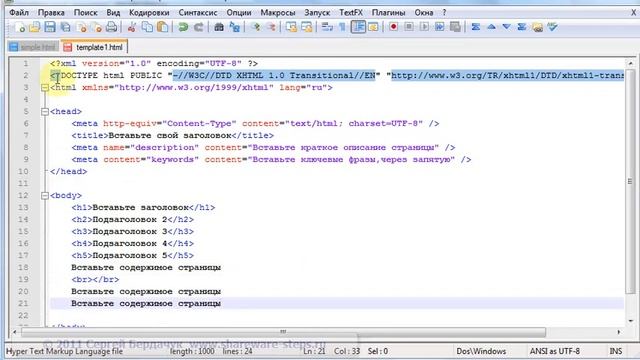Open the Окна menu
The image size is (640, 360).
424,13
